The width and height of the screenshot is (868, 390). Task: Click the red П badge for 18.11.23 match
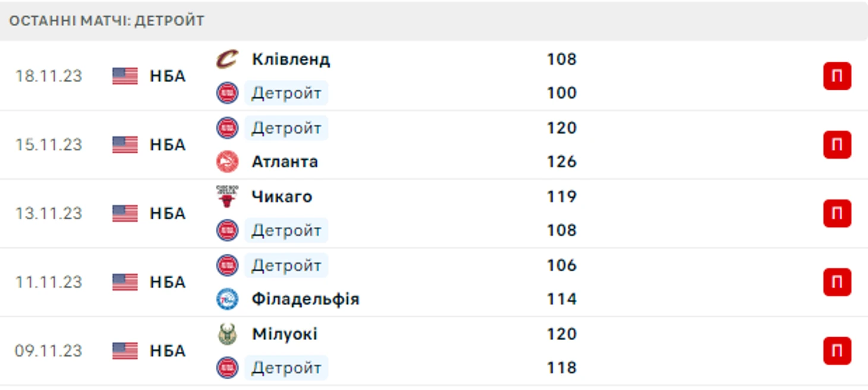click(837, 76)
